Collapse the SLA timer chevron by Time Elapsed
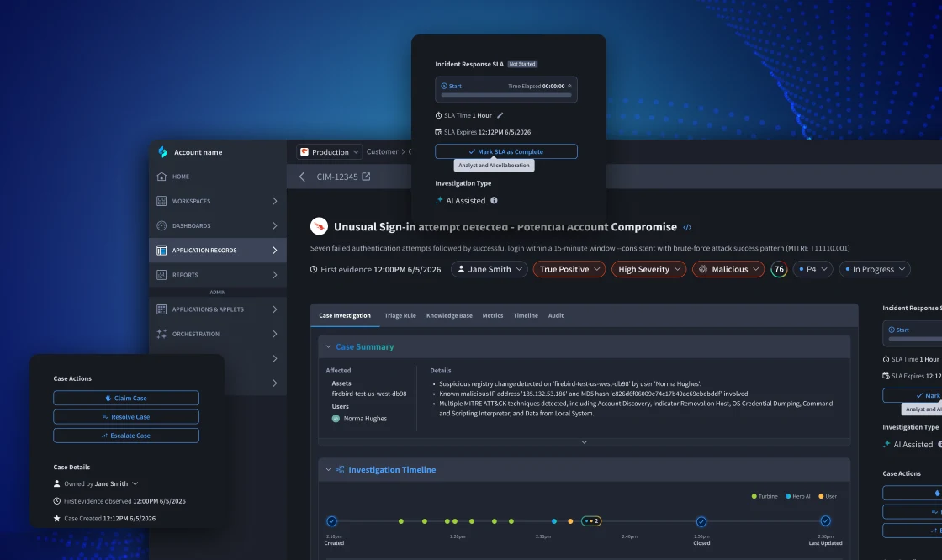The image size is (942, 560). pyautogui.click(x=569, y=86)
